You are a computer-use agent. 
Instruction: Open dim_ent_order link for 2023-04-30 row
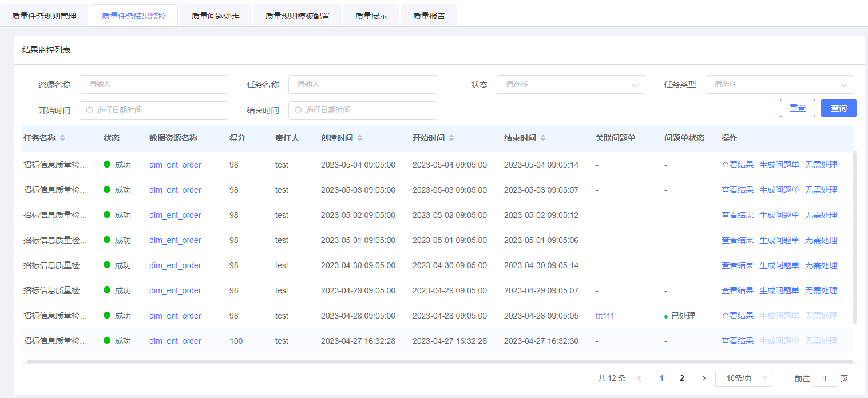coord(175,265)
